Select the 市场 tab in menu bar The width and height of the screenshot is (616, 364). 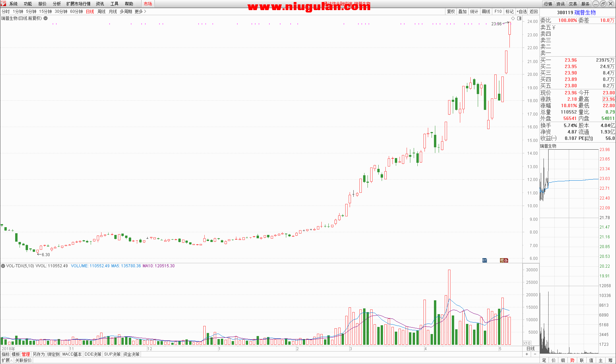(x=148, y=4)
